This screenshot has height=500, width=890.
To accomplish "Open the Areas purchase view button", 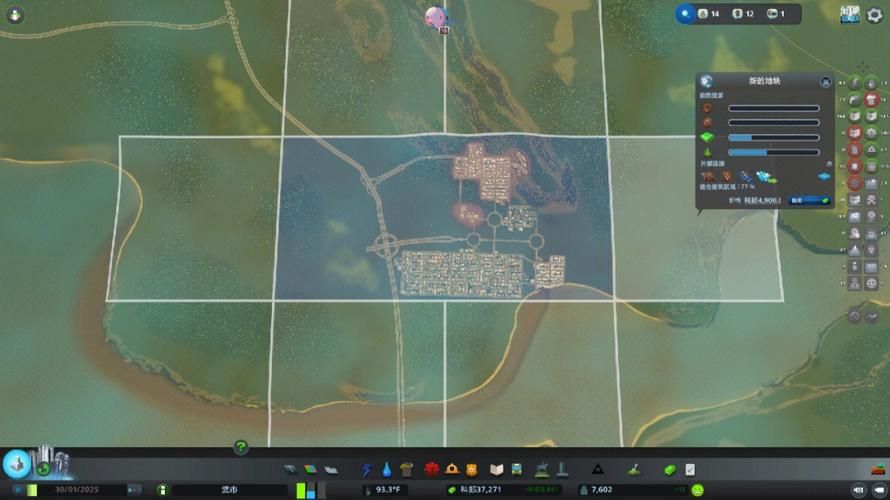I will click(16, 464).
